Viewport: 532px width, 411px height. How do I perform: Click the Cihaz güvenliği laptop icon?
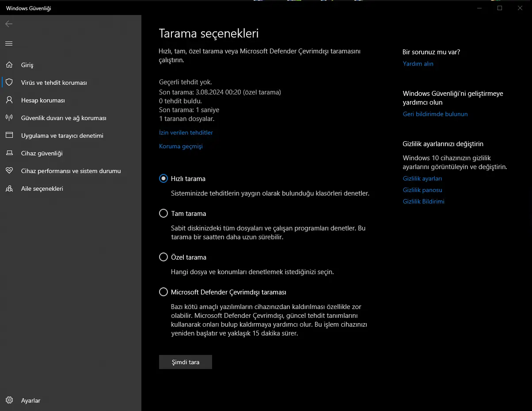click(9, 153)
